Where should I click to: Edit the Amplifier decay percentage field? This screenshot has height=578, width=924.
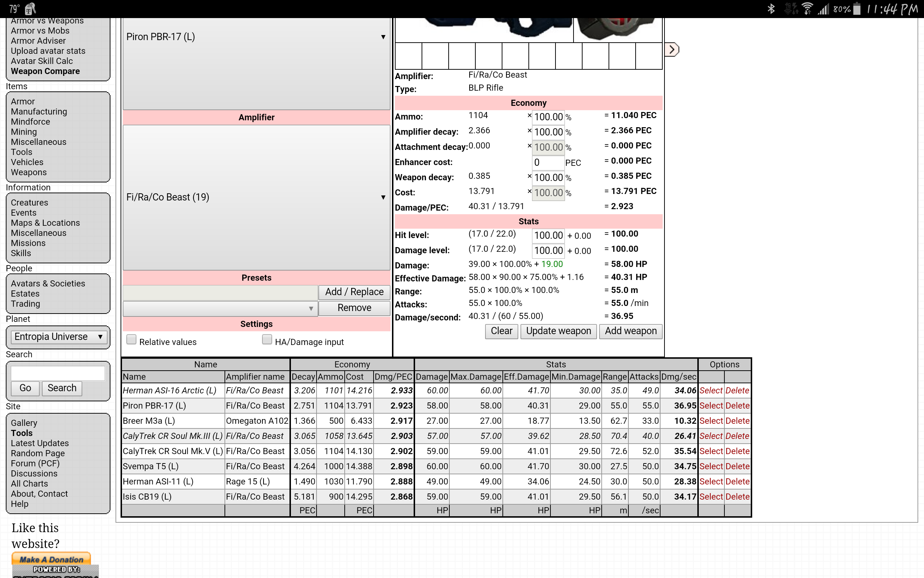[548, 132]
